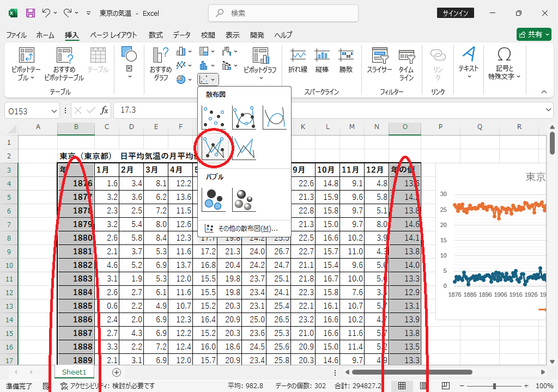Open 記号と特殊文字 menu
The height and width of the screenshot is (392, 558).
(x=504, y=63)
